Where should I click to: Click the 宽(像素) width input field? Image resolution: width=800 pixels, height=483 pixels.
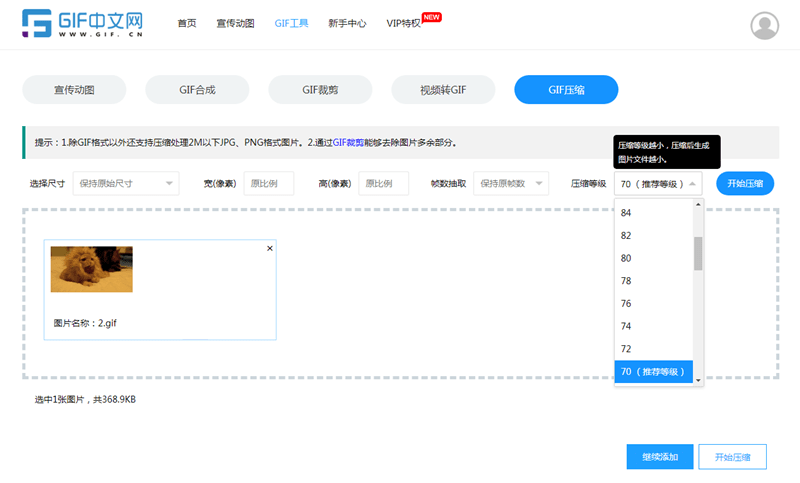click(x=268, y=184)
